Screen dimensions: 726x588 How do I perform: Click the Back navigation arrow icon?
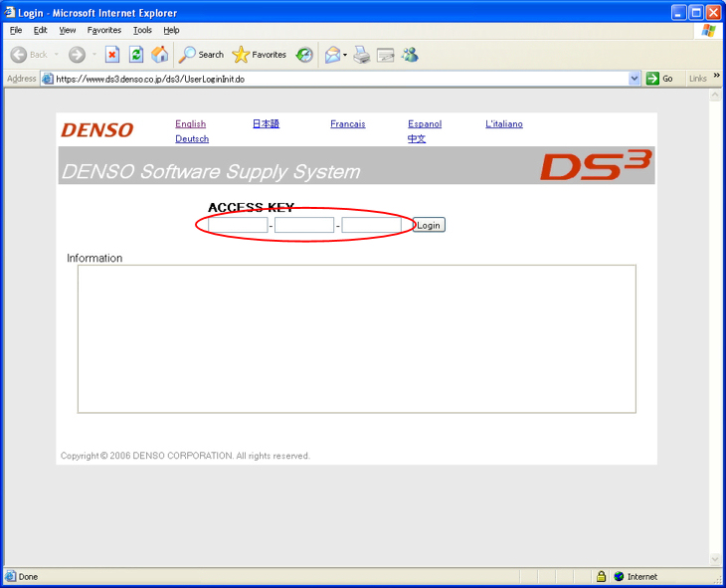point(19,55)
